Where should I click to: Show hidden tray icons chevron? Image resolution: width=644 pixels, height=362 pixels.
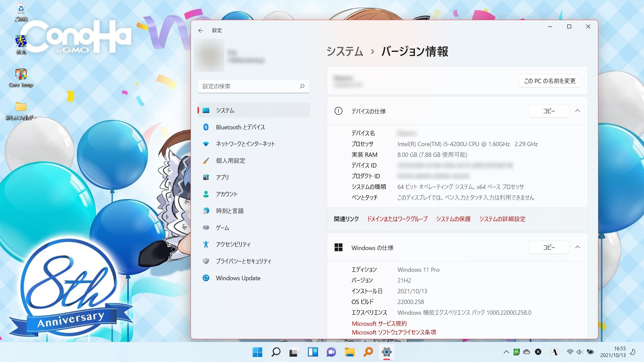click(x=506, y=352)
